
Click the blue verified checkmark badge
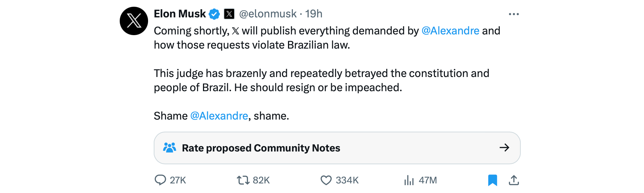[x=214, y=14]
